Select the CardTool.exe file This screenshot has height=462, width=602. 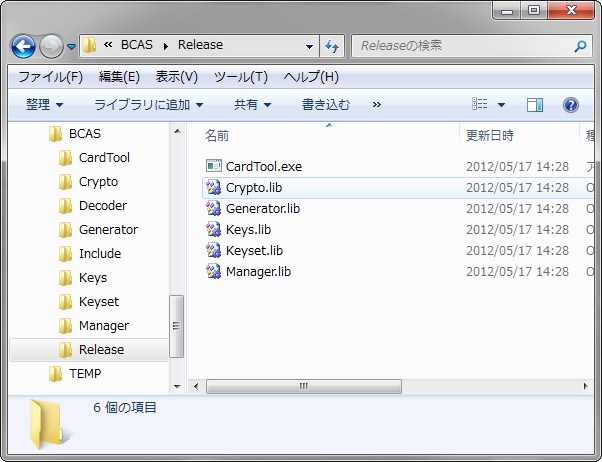tap(263, 166)
